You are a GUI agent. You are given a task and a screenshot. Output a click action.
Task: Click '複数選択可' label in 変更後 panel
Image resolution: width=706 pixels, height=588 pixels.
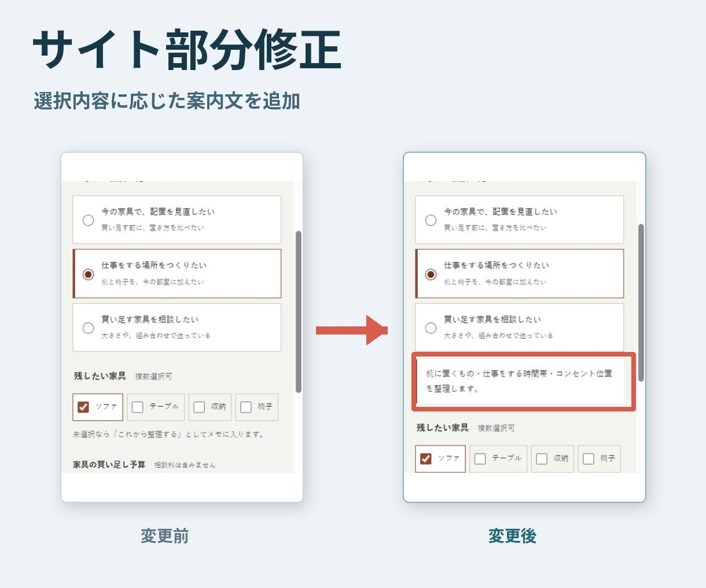click(496, 428)
